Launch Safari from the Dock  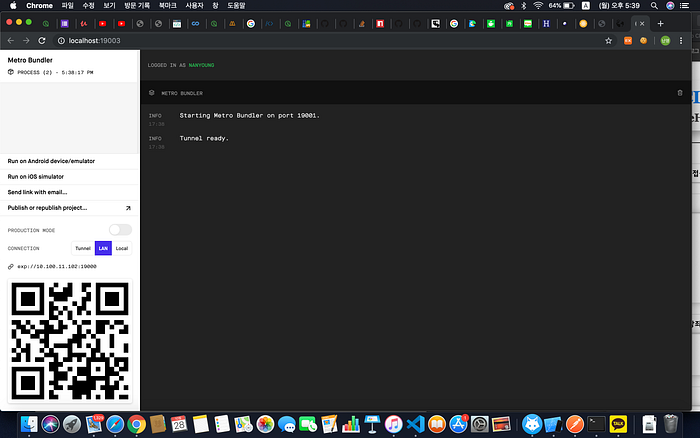pyautogui.click(x=115, y=424)
